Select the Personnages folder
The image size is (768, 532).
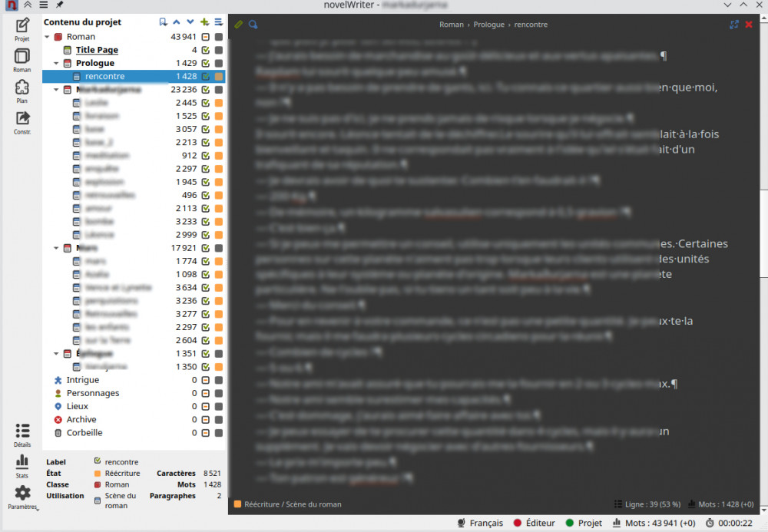pyautogui.click(x=92, y=393)
